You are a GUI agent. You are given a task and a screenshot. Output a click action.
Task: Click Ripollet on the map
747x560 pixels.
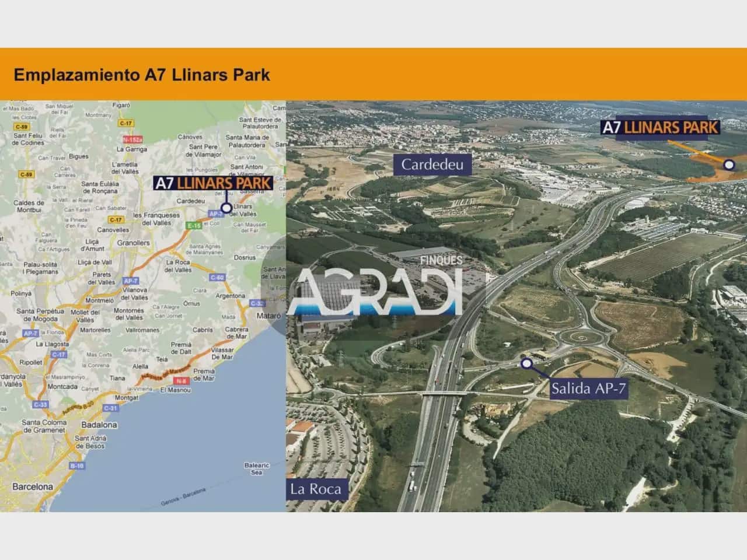coord(30,362)
